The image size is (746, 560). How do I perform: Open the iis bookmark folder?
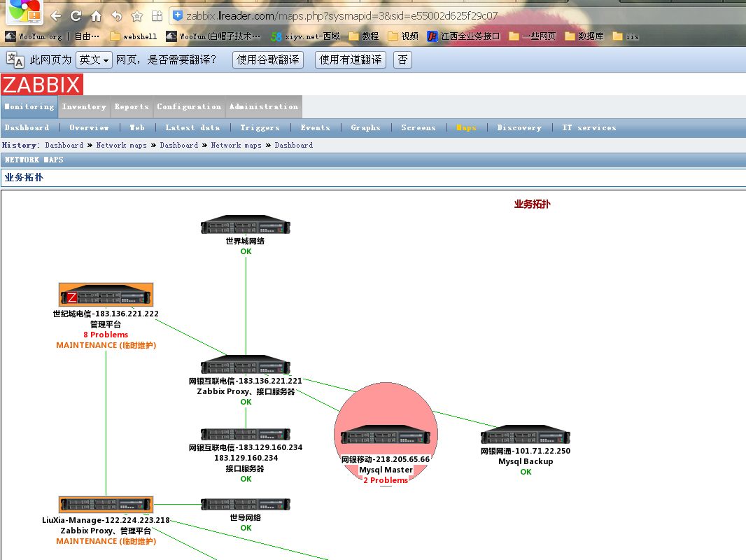tap(626, 36)
